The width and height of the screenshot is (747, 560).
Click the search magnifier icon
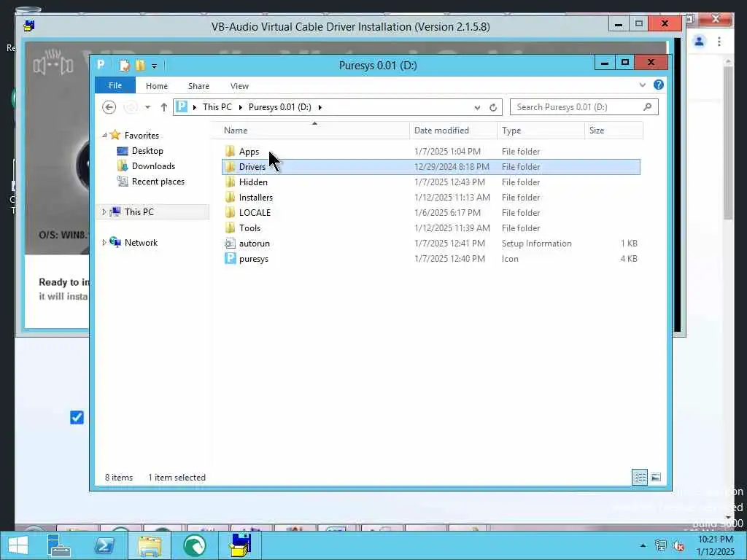647,106
